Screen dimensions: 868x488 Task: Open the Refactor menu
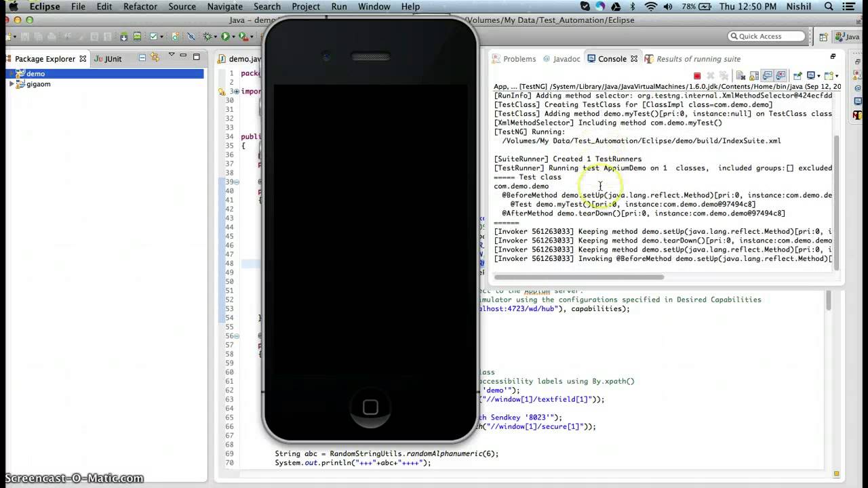(x=140, y=7)
